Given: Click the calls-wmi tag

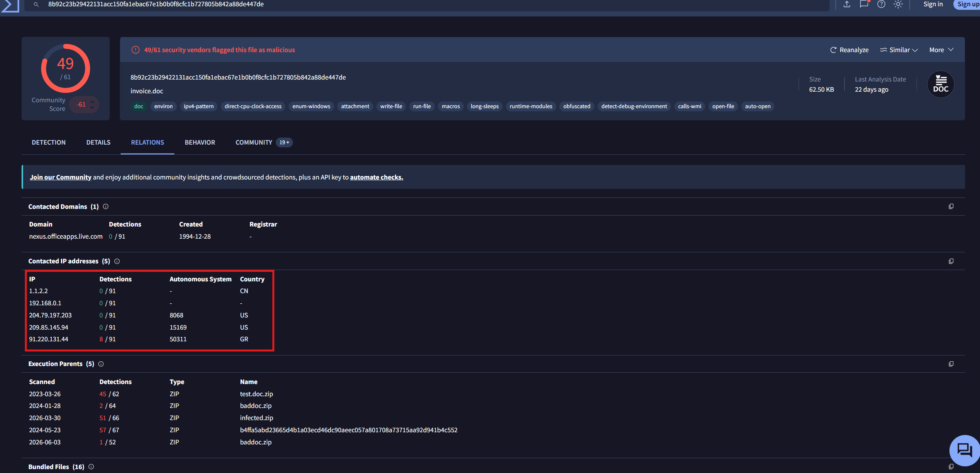Looking at the screenshot, I should (x=690, y=106).
